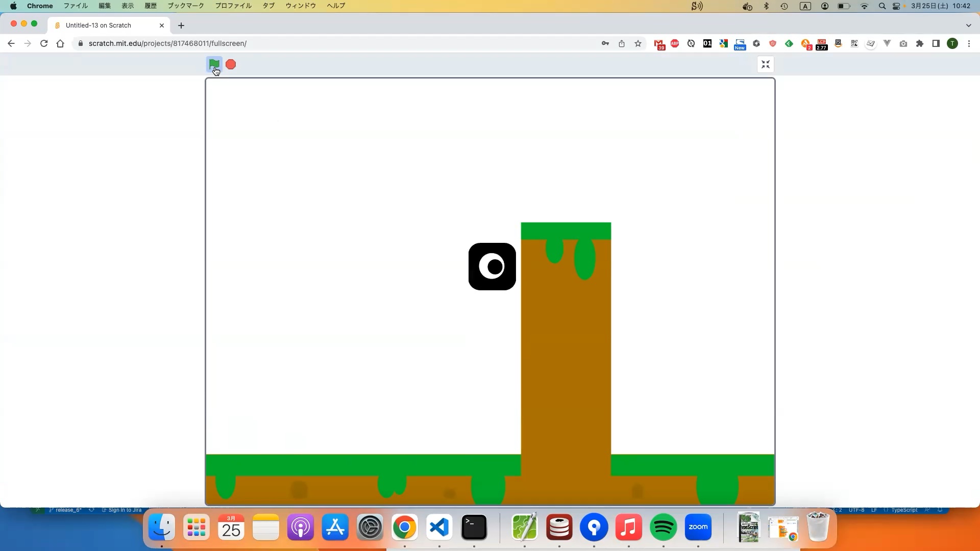The width and height of the screenshot is (980, 551).
Task: Open the 履歴 menu
Action: (151, 6)
